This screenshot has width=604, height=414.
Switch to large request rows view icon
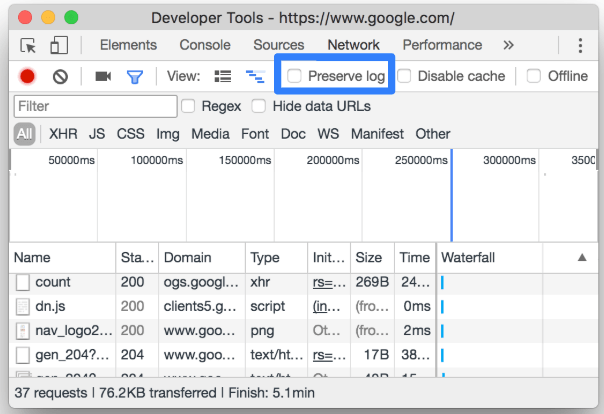(x=223, y=76)
